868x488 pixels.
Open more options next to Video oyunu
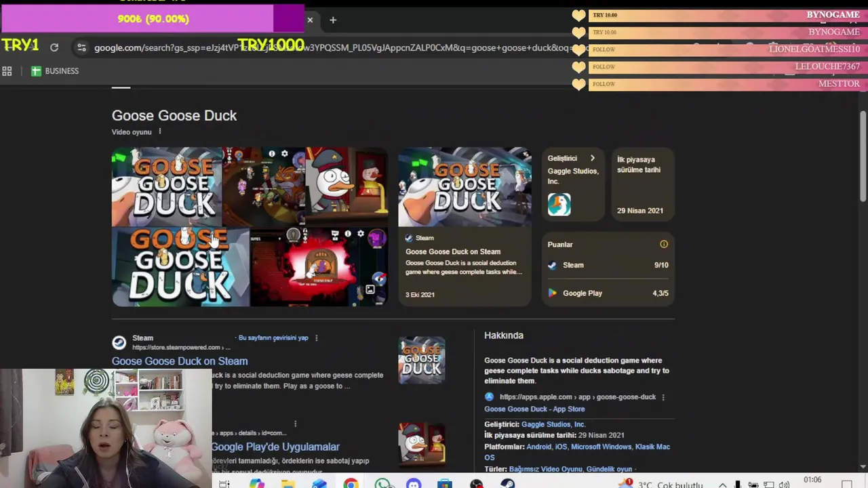coord(160,131)
